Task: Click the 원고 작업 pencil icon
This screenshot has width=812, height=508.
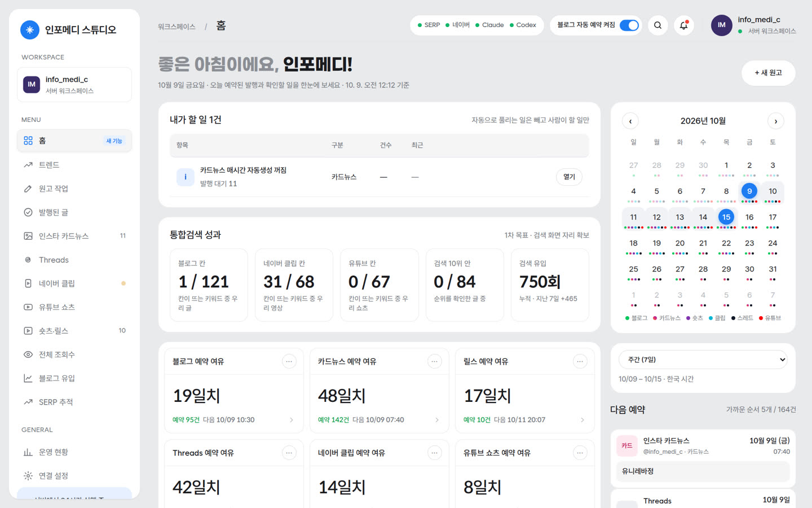Action: 28,189
